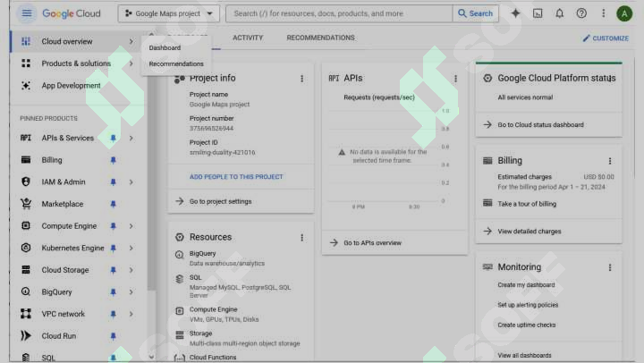This screenshot has width=644, height=363.
Task: Click the APIs & Services API icon
Action: [26, 138]
